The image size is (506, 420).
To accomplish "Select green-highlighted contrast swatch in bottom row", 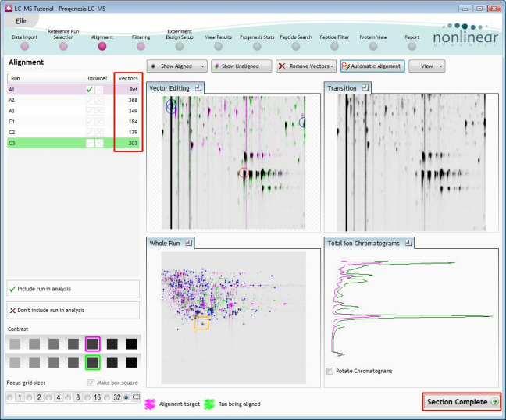I will coord(93,362).
